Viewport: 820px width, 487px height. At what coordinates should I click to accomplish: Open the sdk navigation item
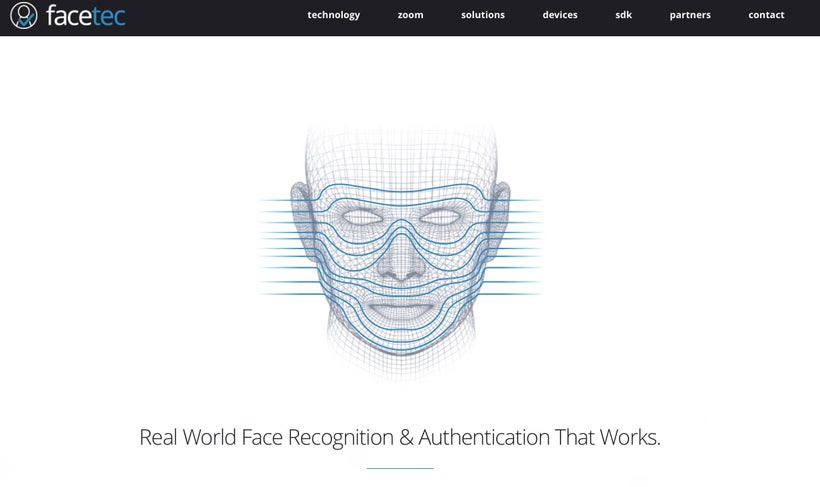pyautogui.click(x=623, y=15)
